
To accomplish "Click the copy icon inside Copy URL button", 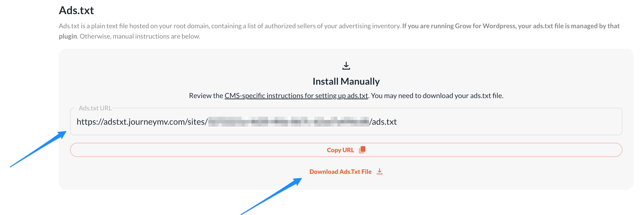I will tap(362, 150).
